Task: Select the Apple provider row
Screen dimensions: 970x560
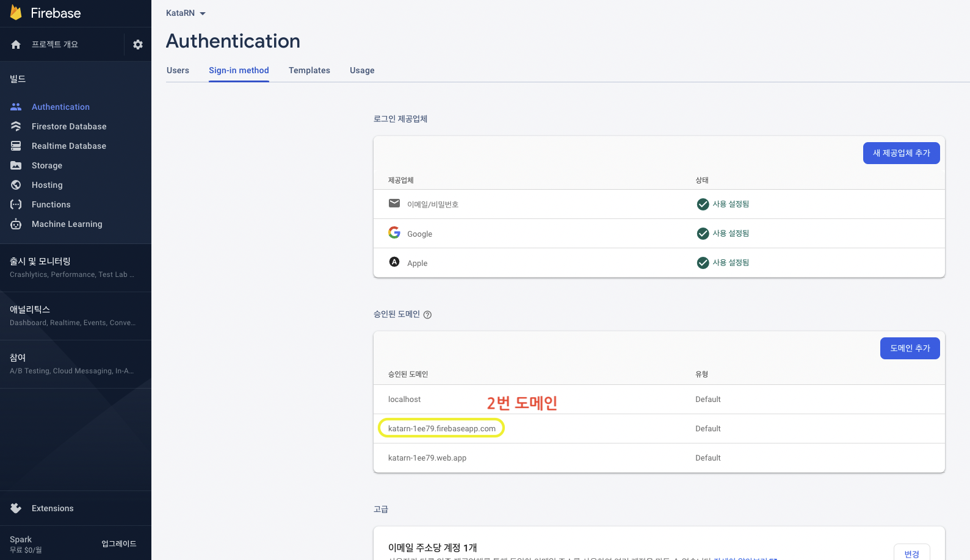Action: pos(659,263)
